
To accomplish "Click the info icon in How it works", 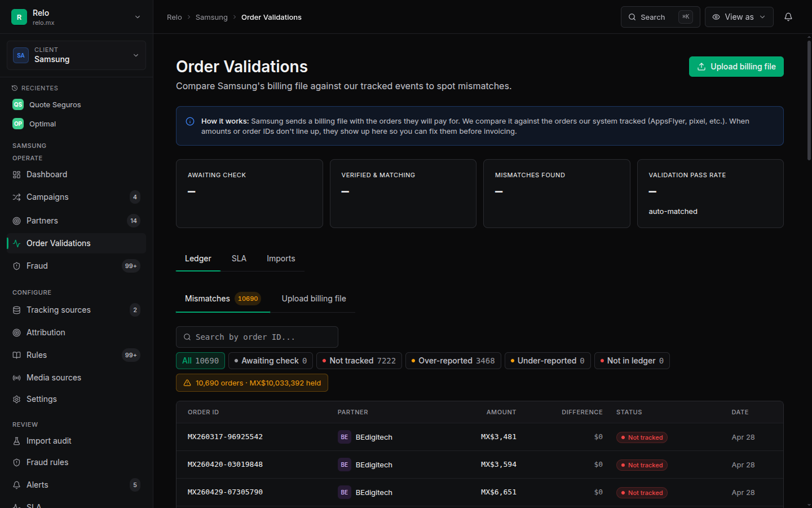I will [x=190, y=121].
